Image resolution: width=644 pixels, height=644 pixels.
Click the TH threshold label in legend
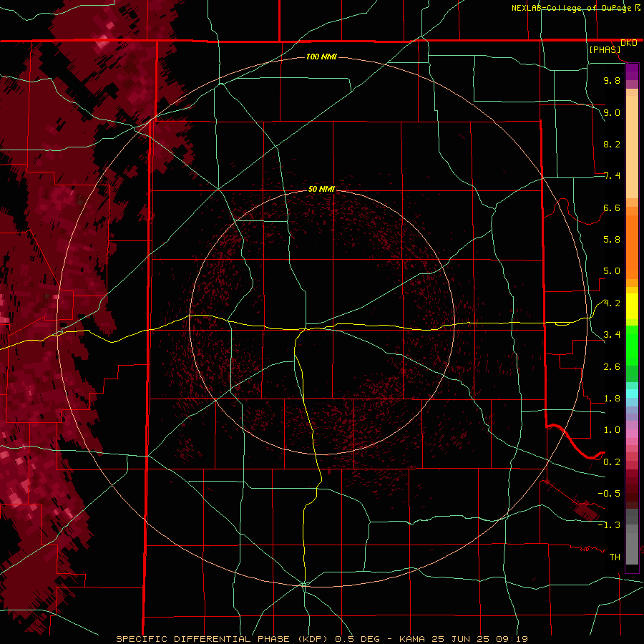[x=615, y=557]
